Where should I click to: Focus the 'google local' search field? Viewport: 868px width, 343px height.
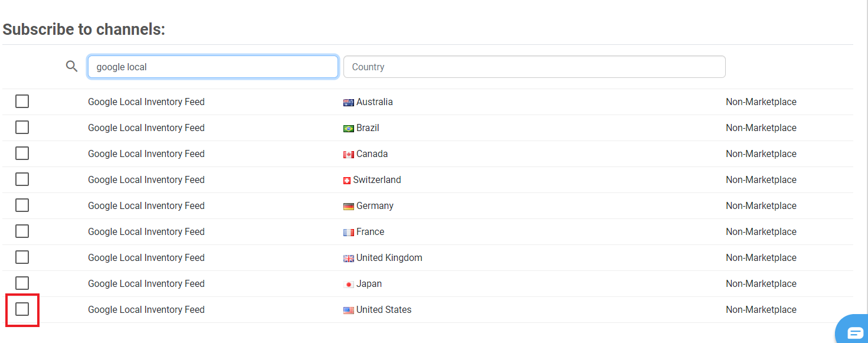pos(213,67)
